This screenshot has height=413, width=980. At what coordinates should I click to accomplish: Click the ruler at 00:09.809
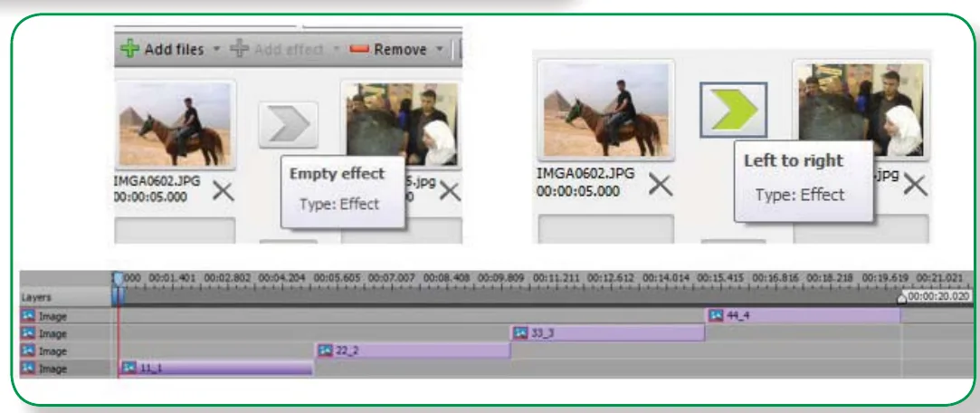(501, 277)
